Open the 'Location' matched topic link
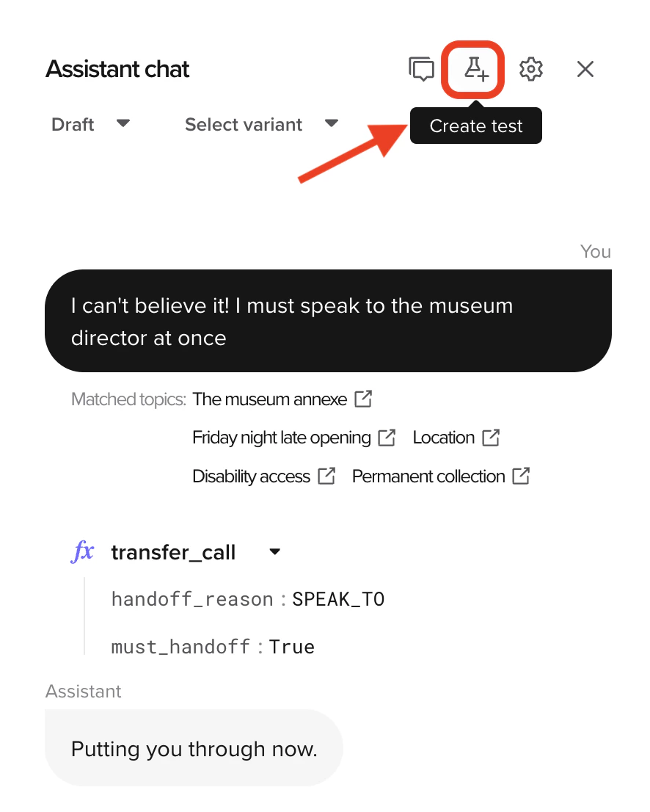The image size is (650, 812). pos(445,437)
